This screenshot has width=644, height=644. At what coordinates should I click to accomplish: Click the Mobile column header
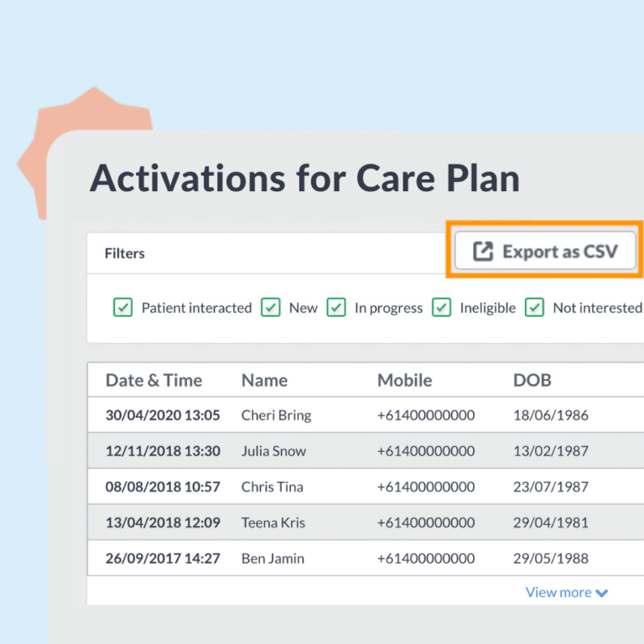[404, 380]
